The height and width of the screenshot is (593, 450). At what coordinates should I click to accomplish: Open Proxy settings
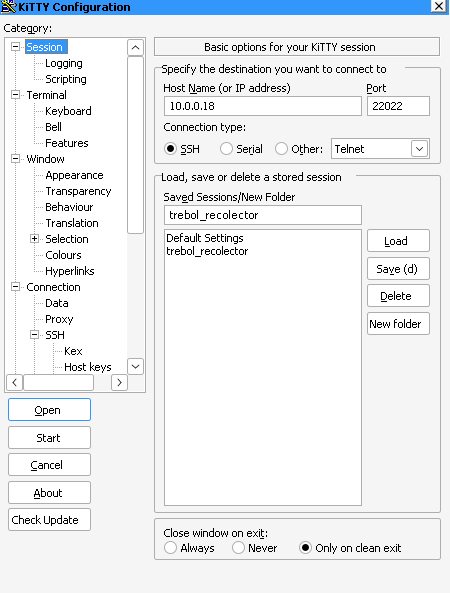pyautogui.click(x=59, y=319)
